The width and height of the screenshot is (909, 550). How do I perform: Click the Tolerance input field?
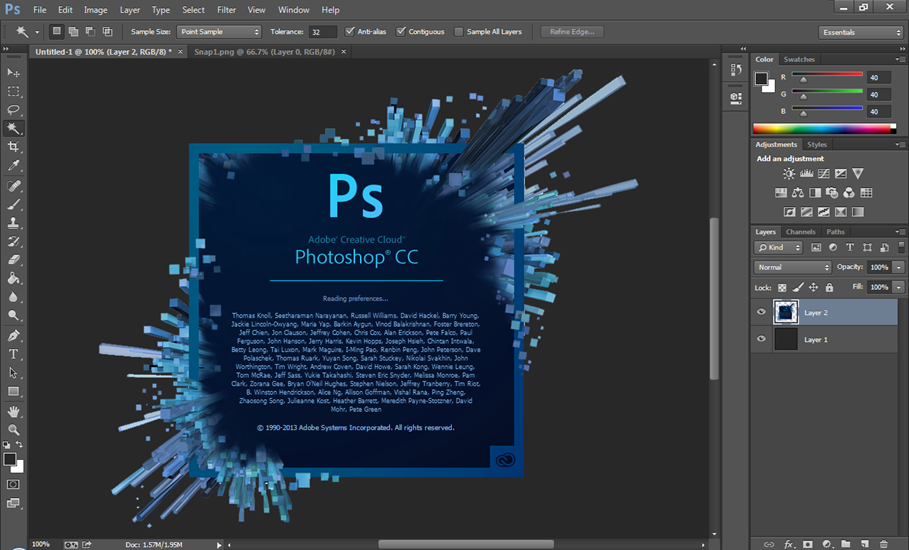point(323,32)
